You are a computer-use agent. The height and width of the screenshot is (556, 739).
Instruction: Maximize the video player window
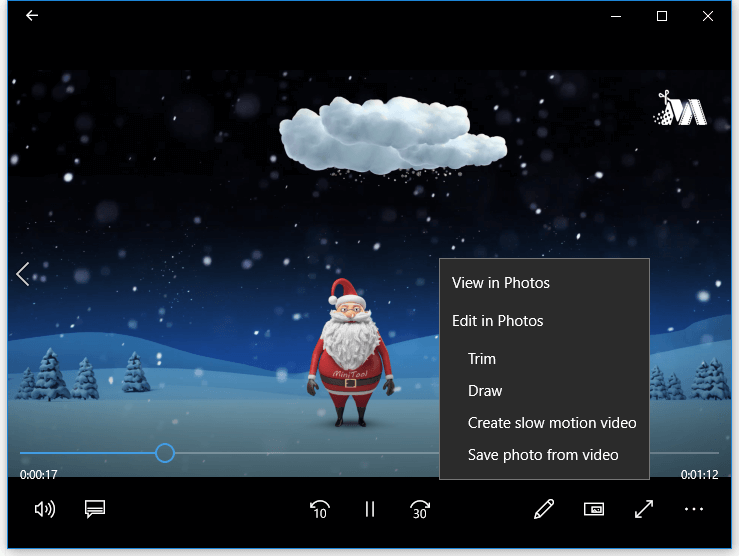point(662,16)
